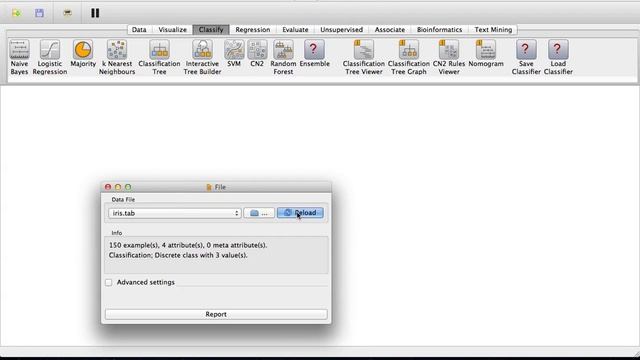Add the Logistic Regression widget
This screenshot has height=360, width=640.
50,57
